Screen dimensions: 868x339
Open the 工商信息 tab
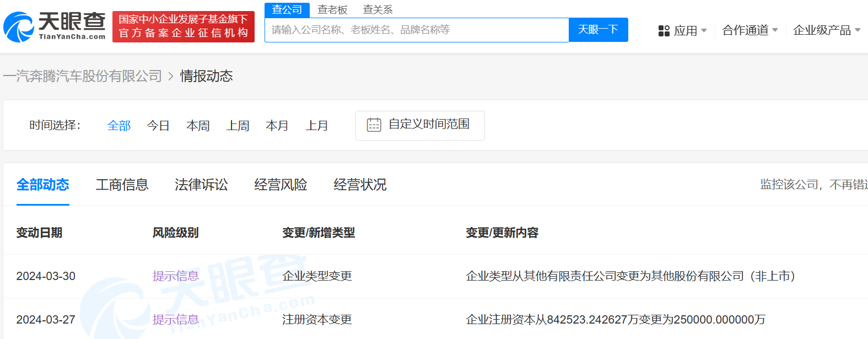pyautogui.click(x=122, y=185)
